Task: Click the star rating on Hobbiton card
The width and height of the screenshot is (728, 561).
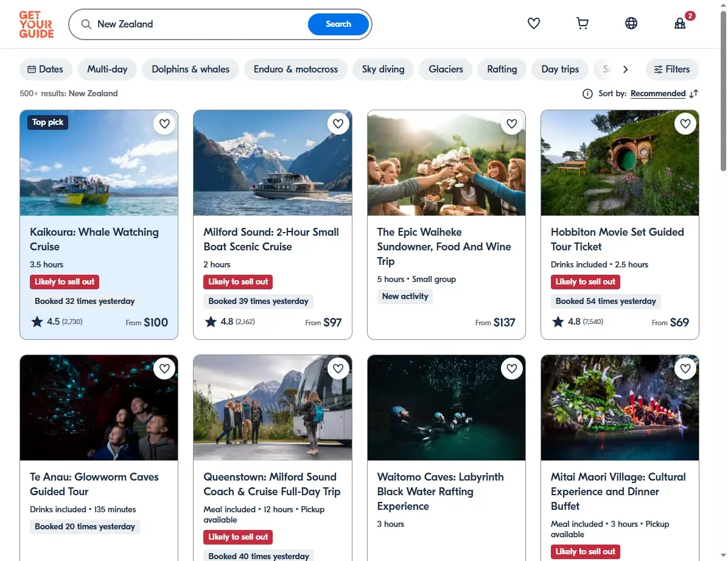Action: (578, 322)
